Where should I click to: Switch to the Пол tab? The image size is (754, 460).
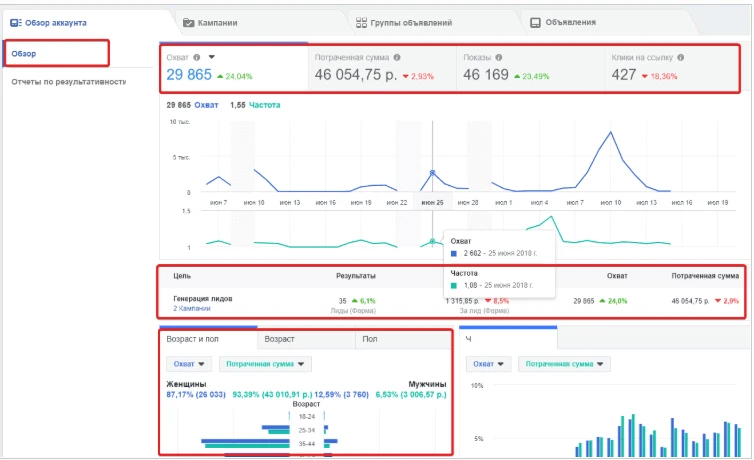pyautogui.click(x=403, y=339)
